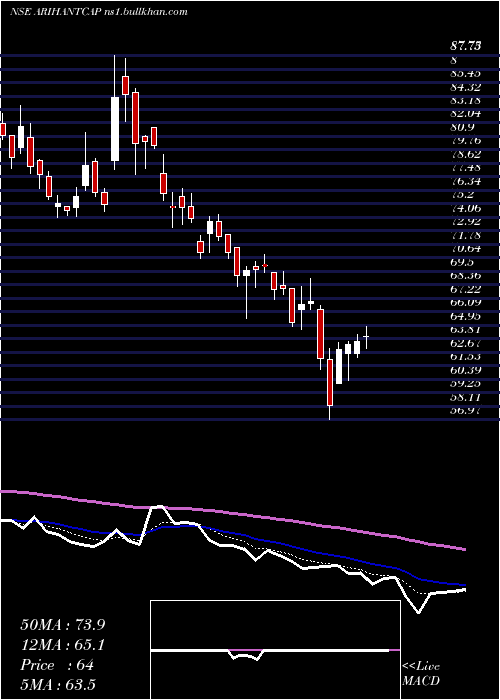Click the 67.22 price axis label
Screen dimensions: 500x700
(465, 289)
